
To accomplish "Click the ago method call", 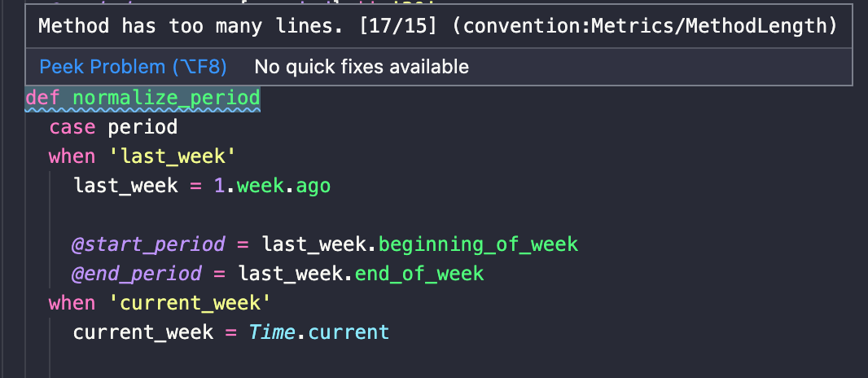I will point(313,186).
